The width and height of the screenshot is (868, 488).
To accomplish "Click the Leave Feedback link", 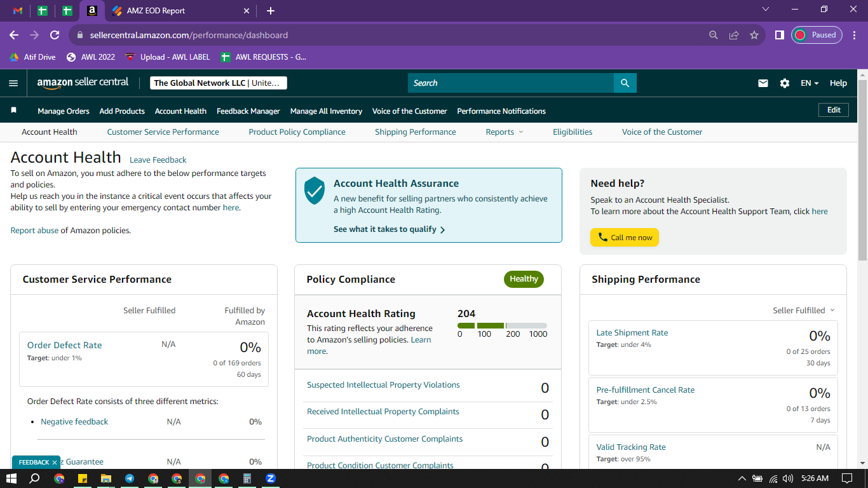I will pos(158,160).
